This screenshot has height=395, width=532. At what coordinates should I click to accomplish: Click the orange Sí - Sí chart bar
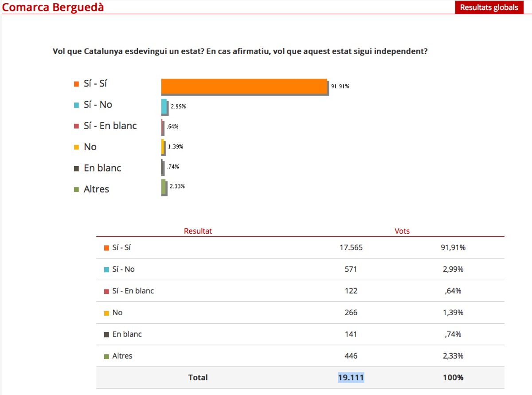click(x=244, y=86)
